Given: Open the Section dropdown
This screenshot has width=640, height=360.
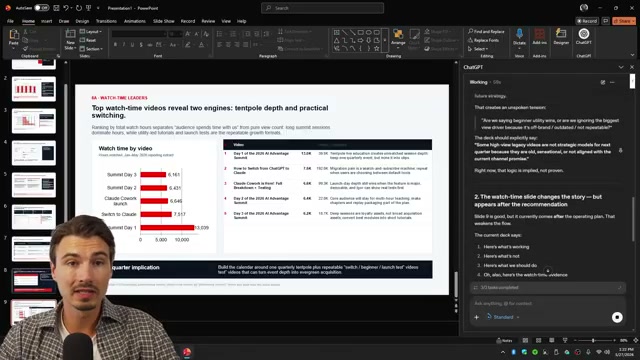Looking at the screenshot, I should click(91, 49).
